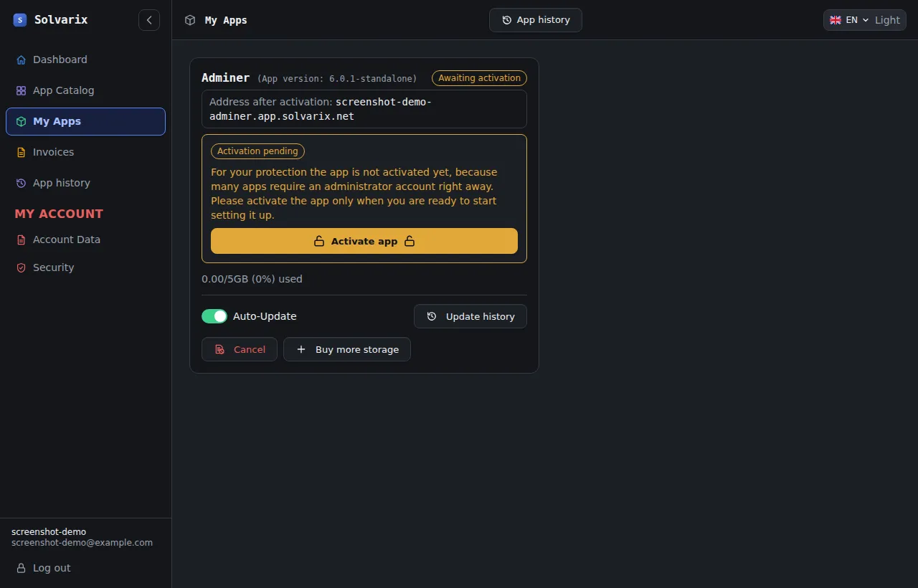Click the Solvarix logo icon
The image size is (918, 588).
(20, 20)
